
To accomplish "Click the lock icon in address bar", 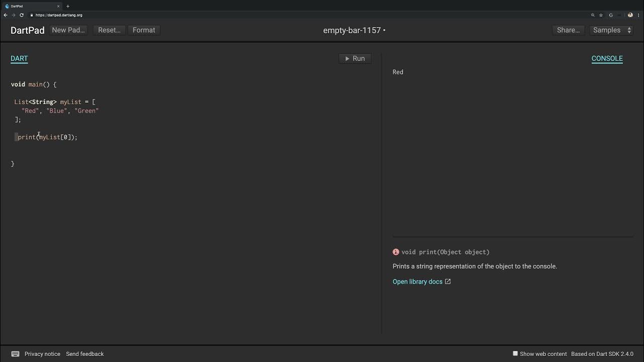I will coord(32,15).
